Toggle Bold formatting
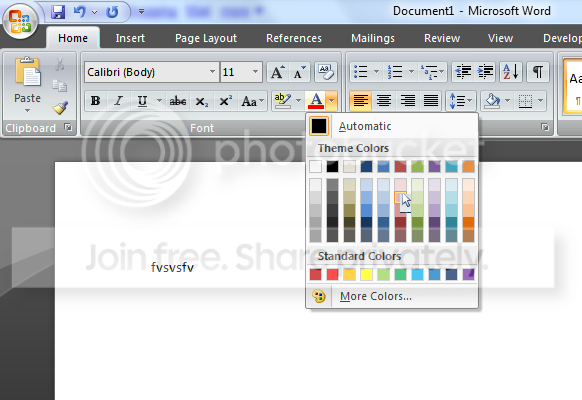The width and height of the screenshot is (582, 400). pyautogui.click(x=95, y=101)
